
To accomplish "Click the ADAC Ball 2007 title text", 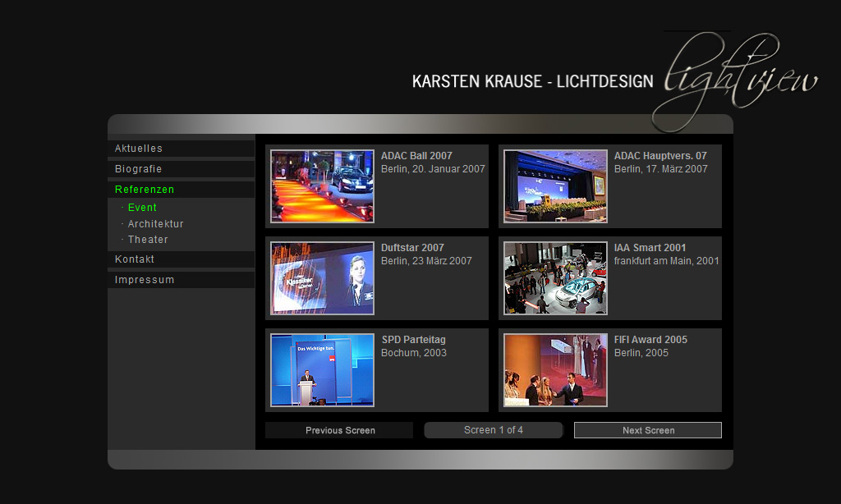I will click(x=416, y=156).
